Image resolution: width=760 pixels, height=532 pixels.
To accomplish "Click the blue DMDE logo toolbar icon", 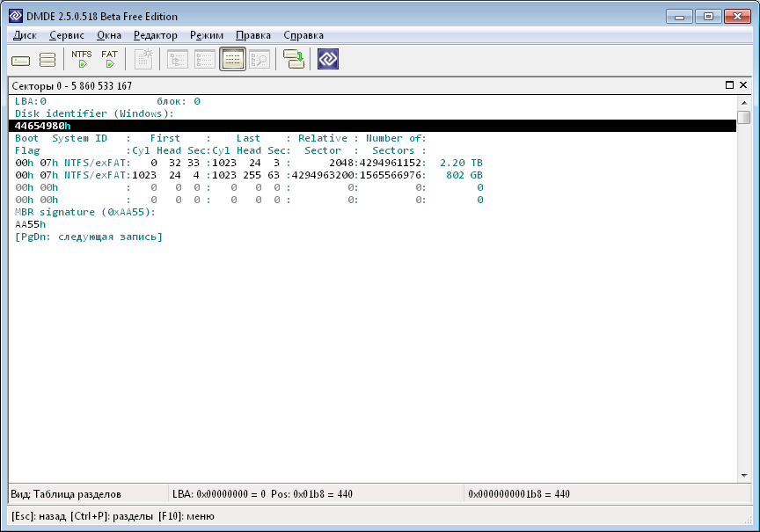I will tap(328, 60).
